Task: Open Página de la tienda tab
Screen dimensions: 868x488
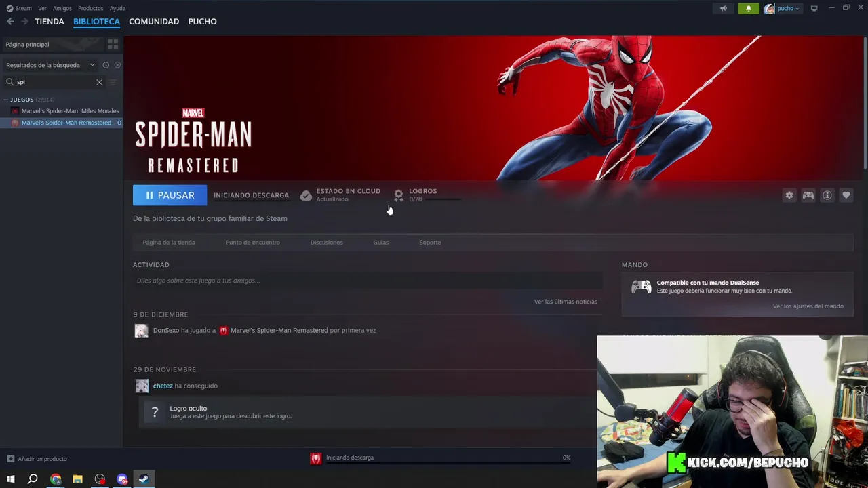Action: coord(169,243)
